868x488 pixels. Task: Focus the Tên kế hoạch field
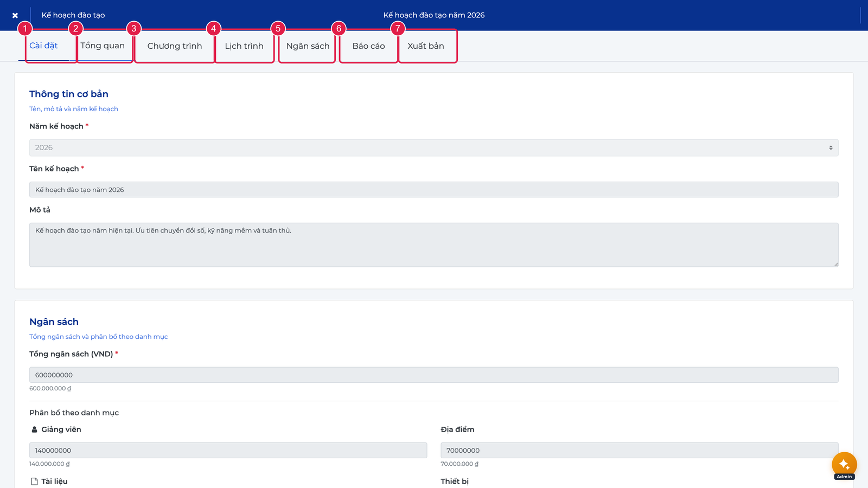(434, 190)
